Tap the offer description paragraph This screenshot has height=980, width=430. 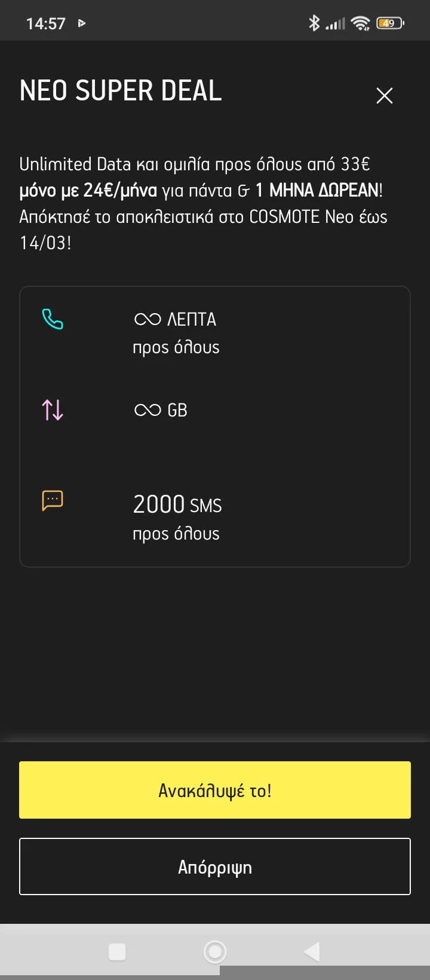pos(203,203)
